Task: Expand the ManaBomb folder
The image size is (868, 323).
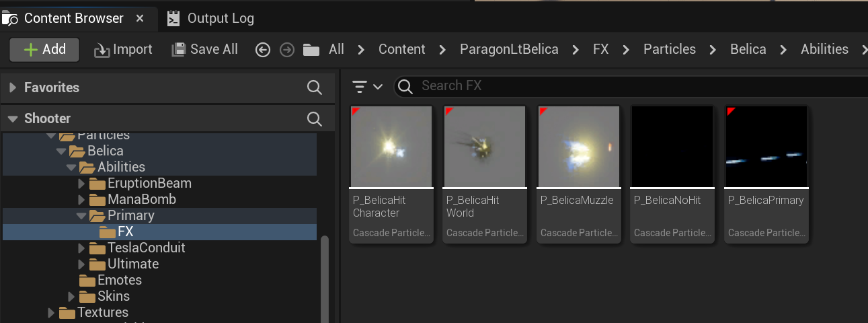Action: (82, 200)
